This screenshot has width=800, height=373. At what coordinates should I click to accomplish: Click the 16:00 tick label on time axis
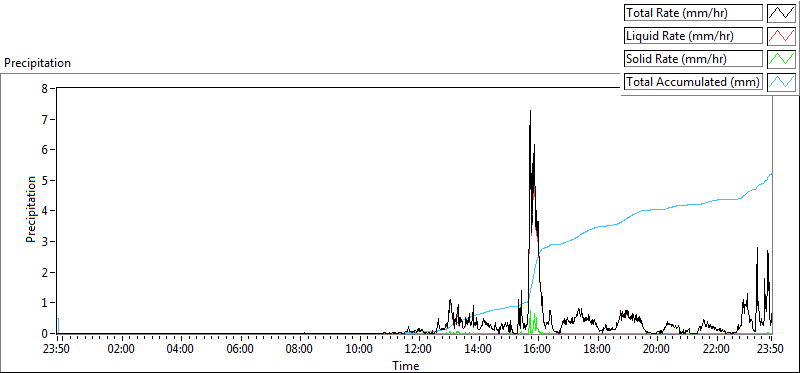click(x=538, y=350)
